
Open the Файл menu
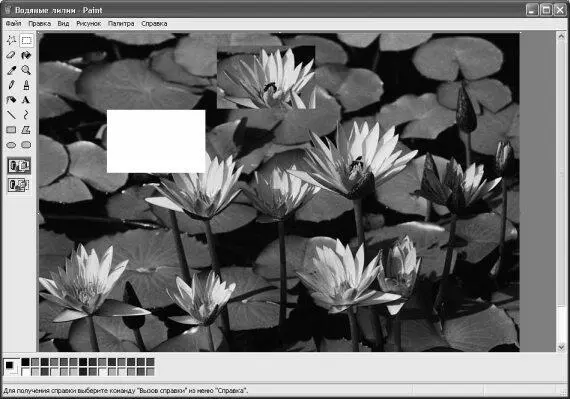point(13,24)
